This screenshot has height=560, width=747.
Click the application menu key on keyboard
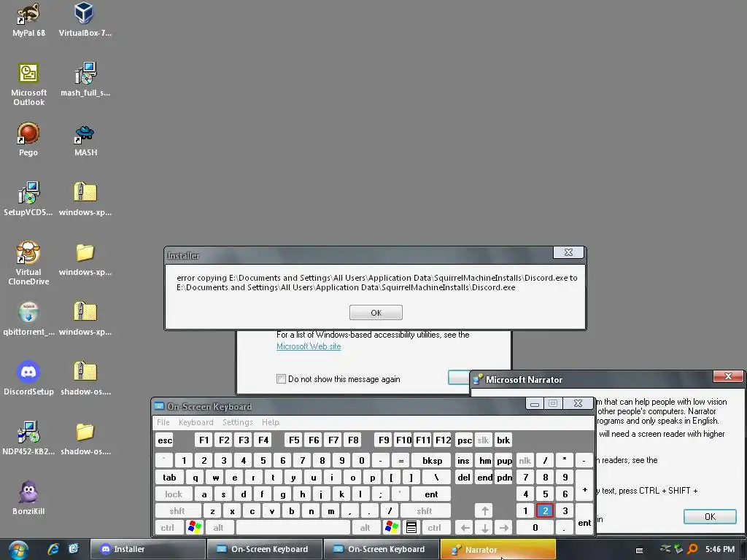(411, 528)
